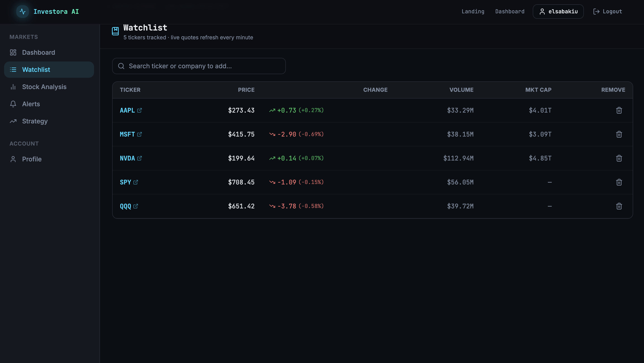
Task: Click the downtrend arrow icon in SPY row
Action: (272, 182)
